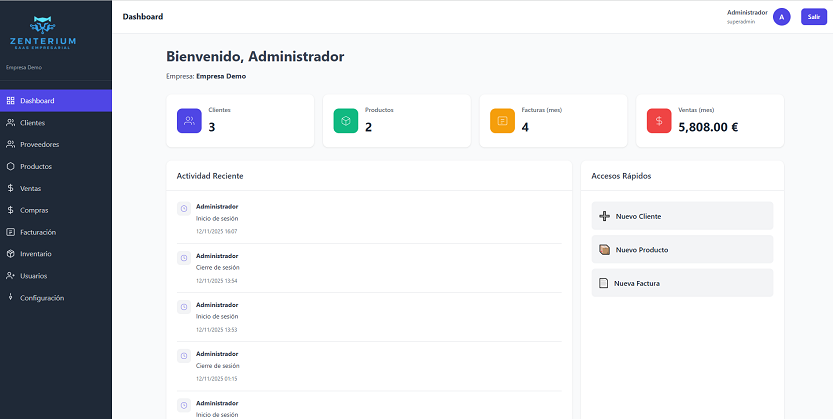Click the red Ventas dollar icon
The width and height of the screenshot is (833, 419).
[659, 121]
